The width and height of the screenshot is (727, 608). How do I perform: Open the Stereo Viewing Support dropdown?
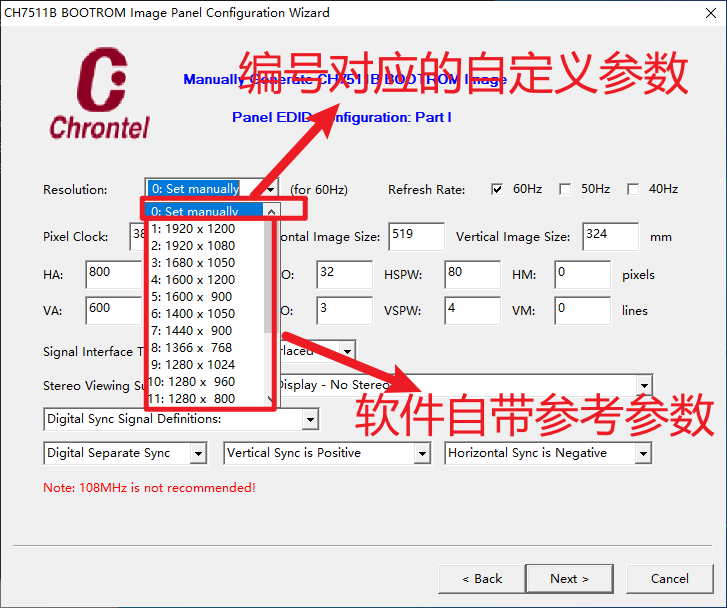644,385
